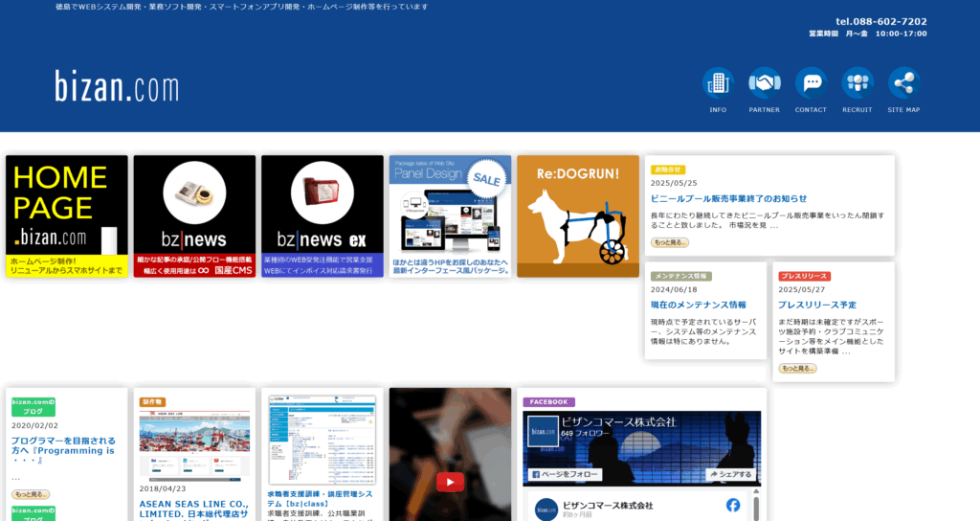
Task: Open ビニールプール販売事業終了のお知らせ article link
Action: (x=728, y=199)
